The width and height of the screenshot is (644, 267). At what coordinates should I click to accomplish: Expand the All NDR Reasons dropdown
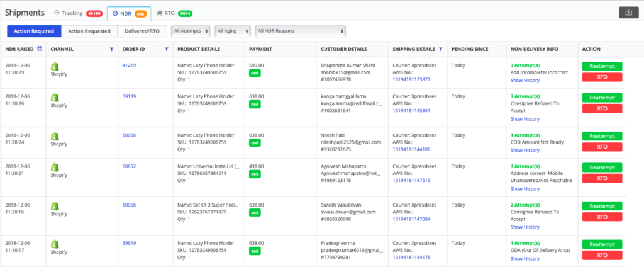(x=300, y=31)
